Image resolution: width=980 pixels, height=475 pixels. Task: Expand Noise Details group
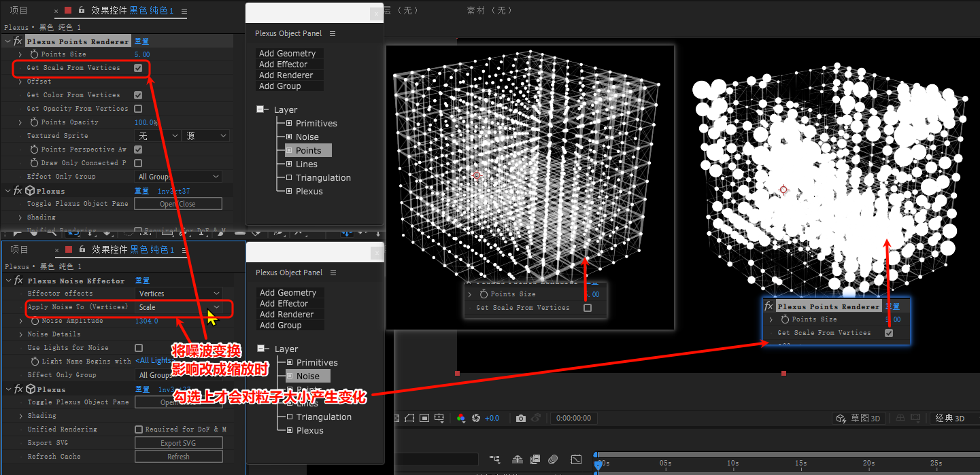click(x=20, y=334)
